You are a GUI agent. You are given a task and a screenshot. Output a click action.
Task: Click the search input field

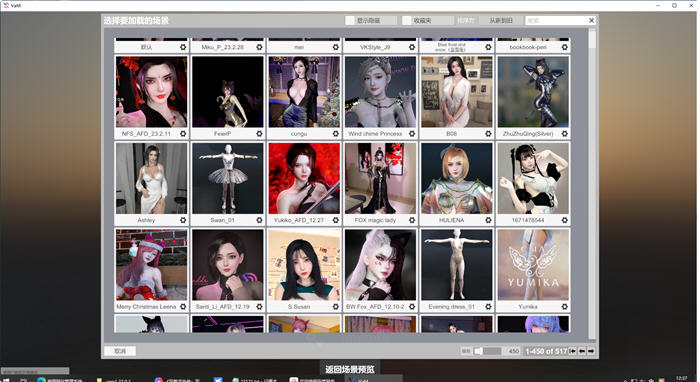[556, 21]
